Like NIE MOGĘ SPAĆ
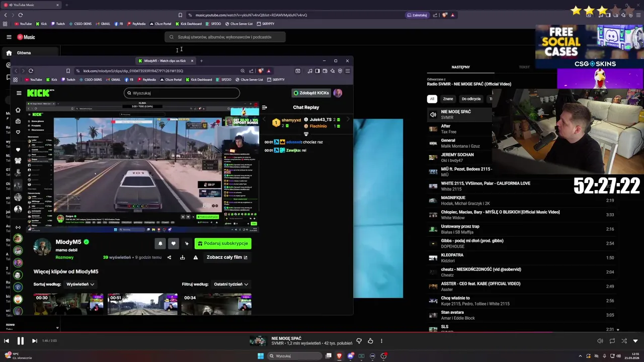This screenshot has height=362, width=644. pos(370,341)
